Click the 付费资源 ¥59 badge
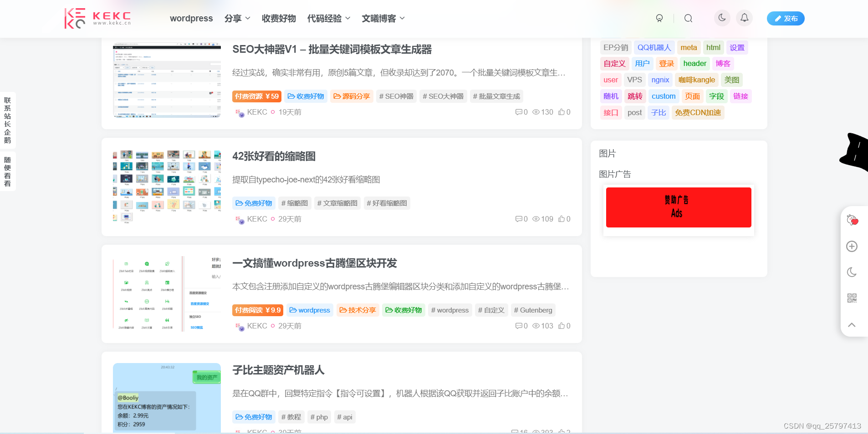Viewport: 868px width, 434px height. point(257,96)
